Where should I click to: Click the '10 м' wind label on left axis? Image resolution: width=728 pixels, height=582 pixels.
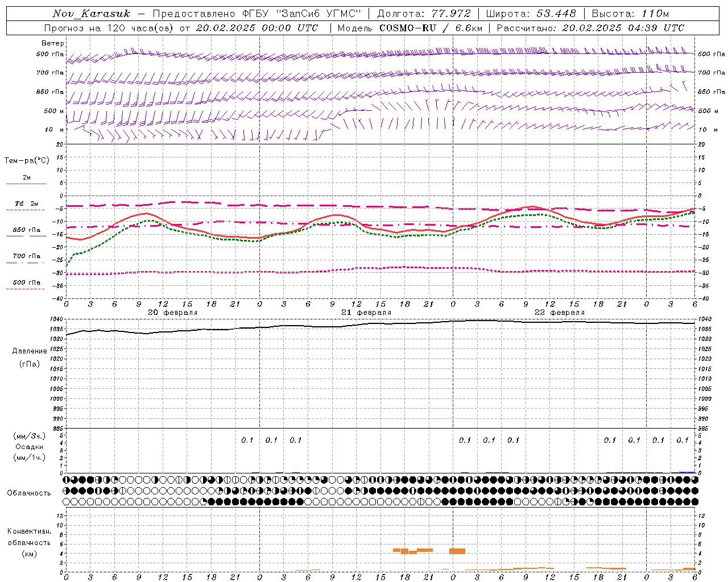tap(55, 130)
